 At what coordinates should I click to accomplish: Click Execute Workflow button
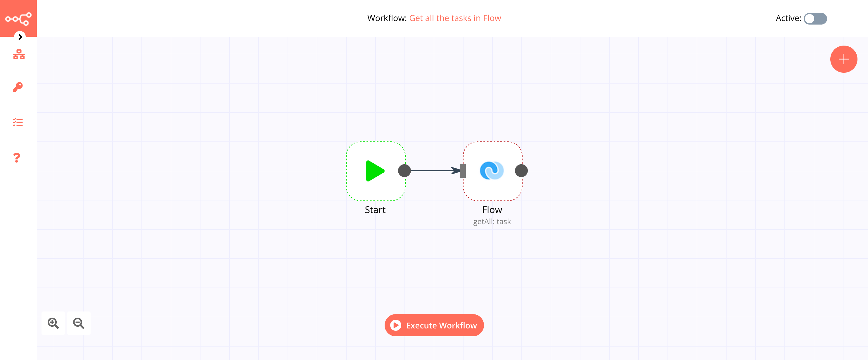(x=434, y=325)
